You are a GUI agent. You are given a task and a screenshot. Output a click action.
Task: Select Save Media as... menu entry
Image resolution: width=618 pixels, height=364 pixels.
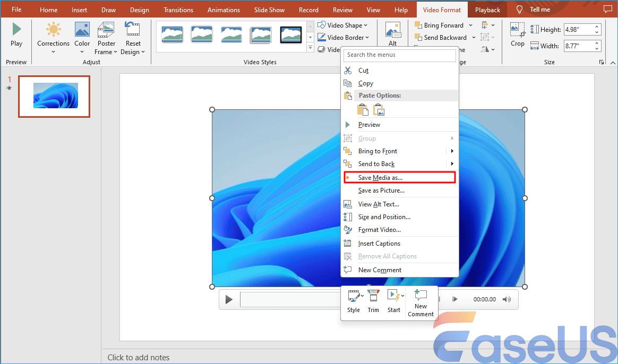click(x=400, y=178)
